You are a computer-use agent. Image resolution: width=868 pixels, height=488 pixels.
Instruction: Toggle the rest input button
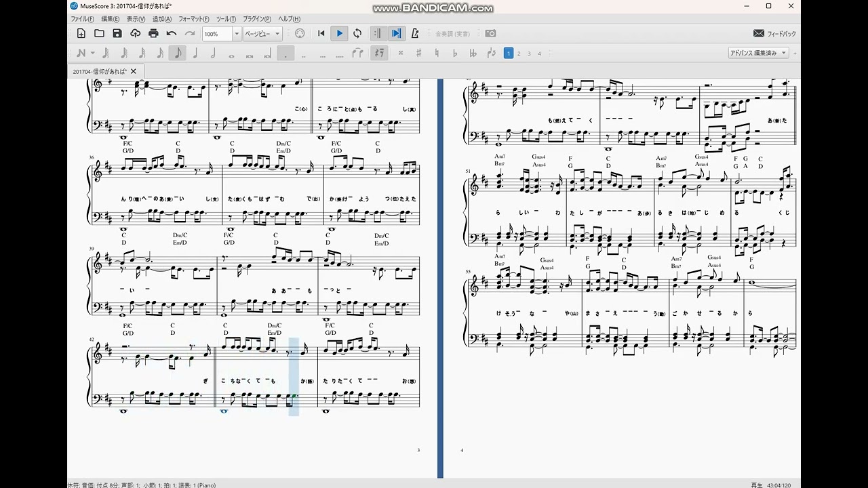click(379, 53)
